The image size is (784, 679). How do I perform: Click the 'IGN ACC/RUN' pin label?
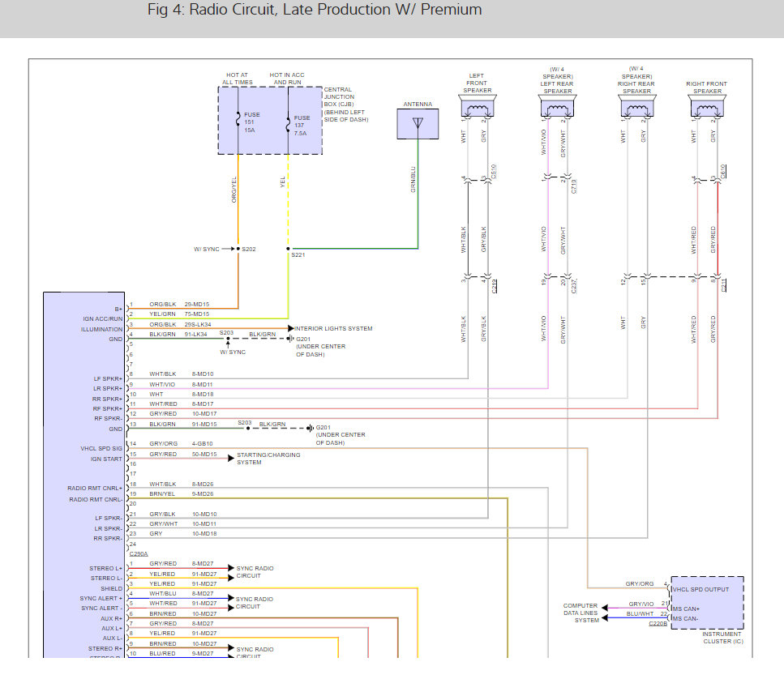[x=103, y=318]
